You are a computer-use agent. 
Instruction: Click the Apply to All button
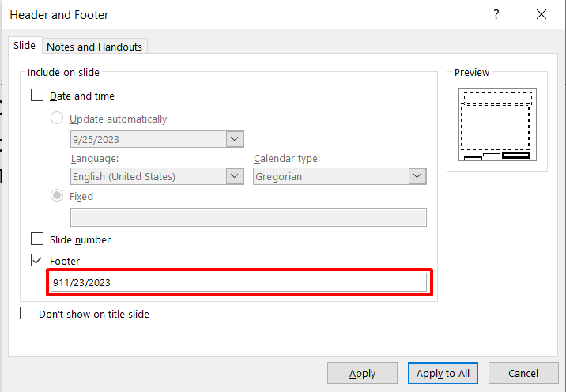443,373
